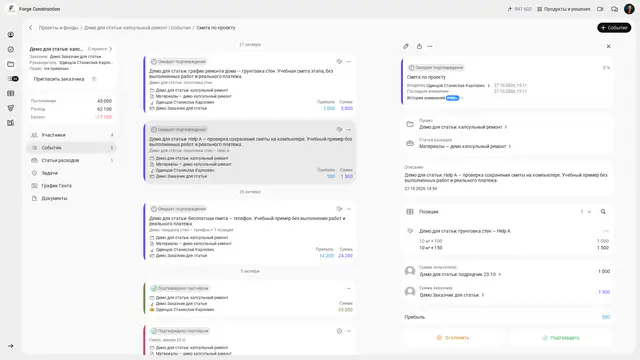
Task: Click the balance value -17 100
Action: click(103, 117)
